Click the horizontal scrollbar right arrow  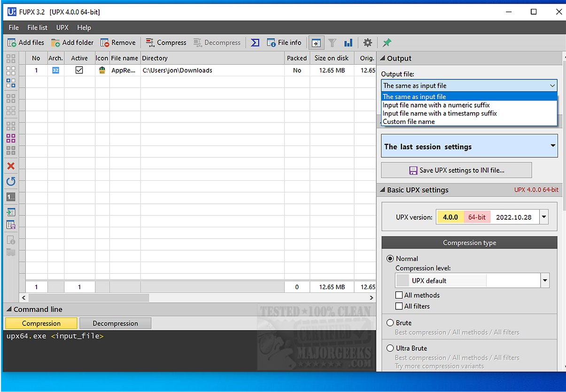[x=372, y=298]
